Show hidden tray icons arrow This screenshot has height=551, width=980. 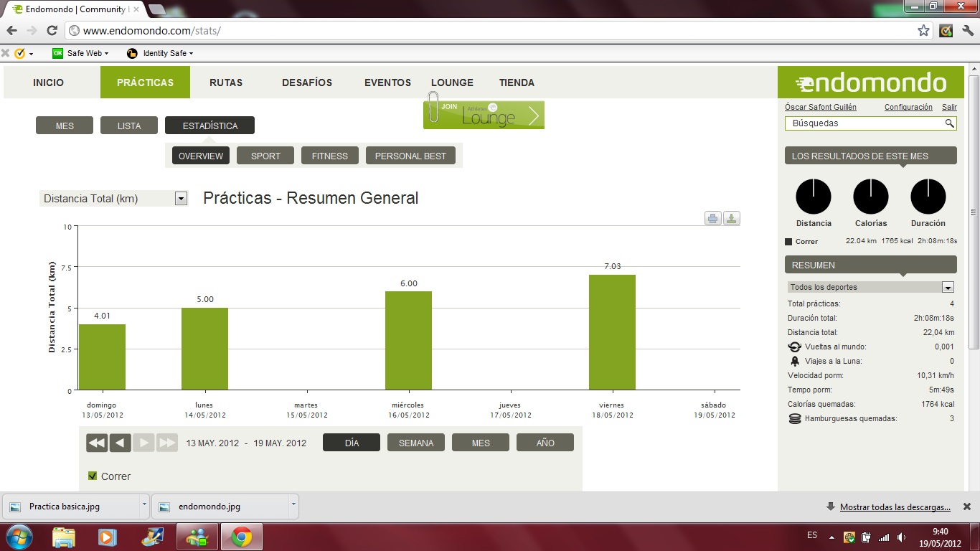832,537
